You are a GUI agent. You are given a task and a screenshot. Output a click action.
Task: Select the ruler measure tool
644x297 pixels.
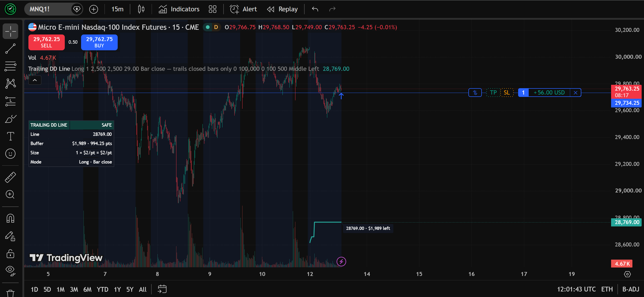11,177
